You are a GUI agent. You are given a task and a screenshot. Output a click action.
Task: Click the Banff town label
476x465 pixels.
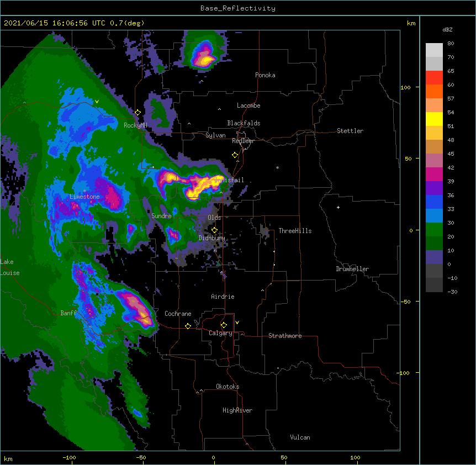[x=68, y=313]
